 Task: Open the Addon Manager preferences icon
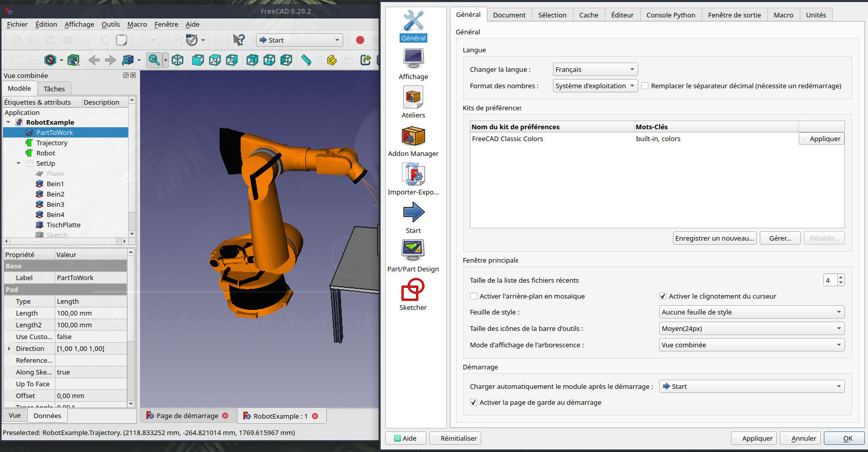[x=413, y=141]
